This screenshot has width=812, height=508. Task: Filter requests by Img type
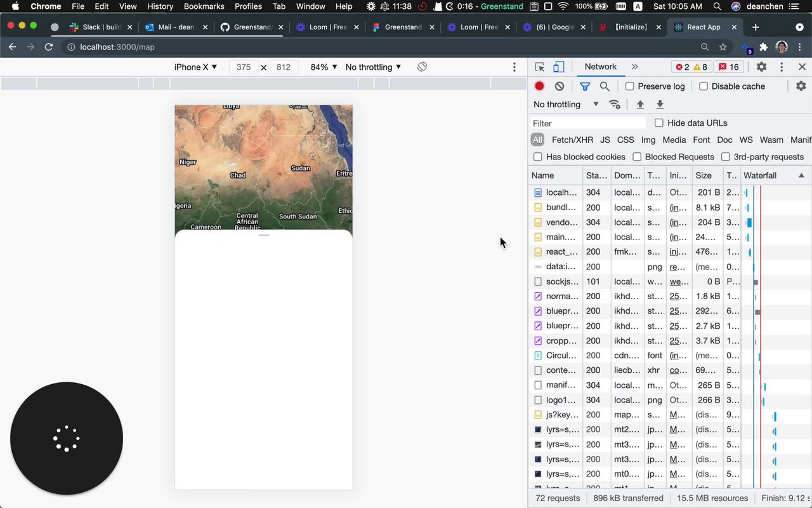coord(648,140)
